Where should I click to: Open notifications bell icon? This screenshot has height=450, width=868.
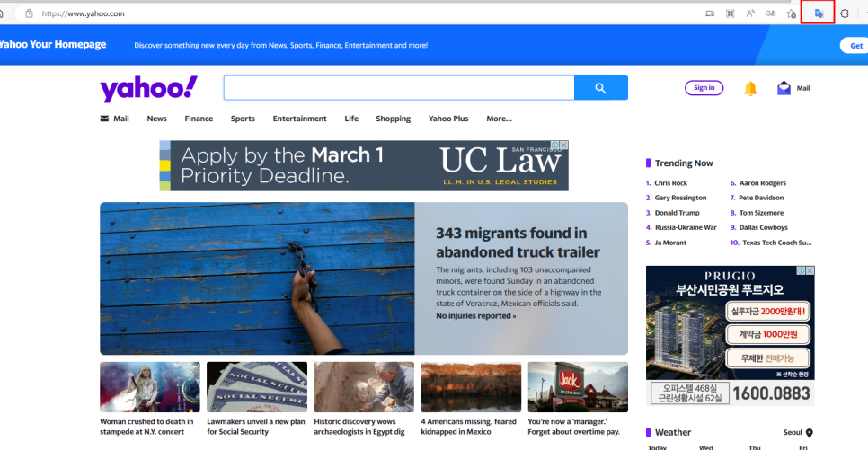pyautogui.click(x=750, y=88)
